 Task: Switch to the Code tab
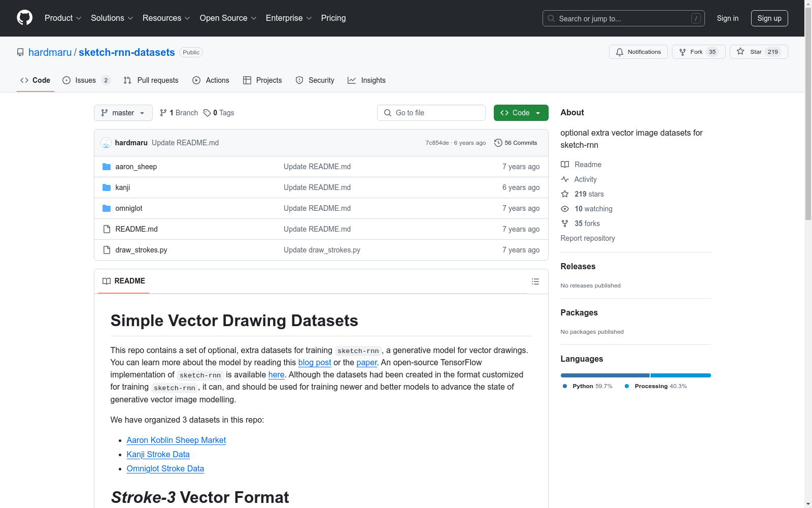click(36, 80)
